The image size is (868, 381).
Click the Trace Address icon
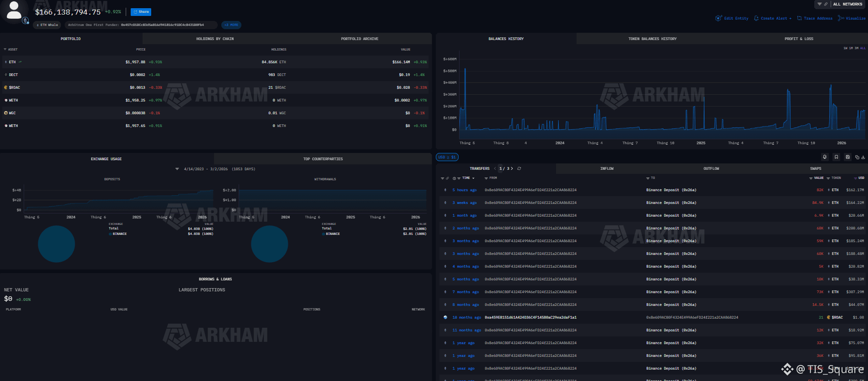point(799,18)
